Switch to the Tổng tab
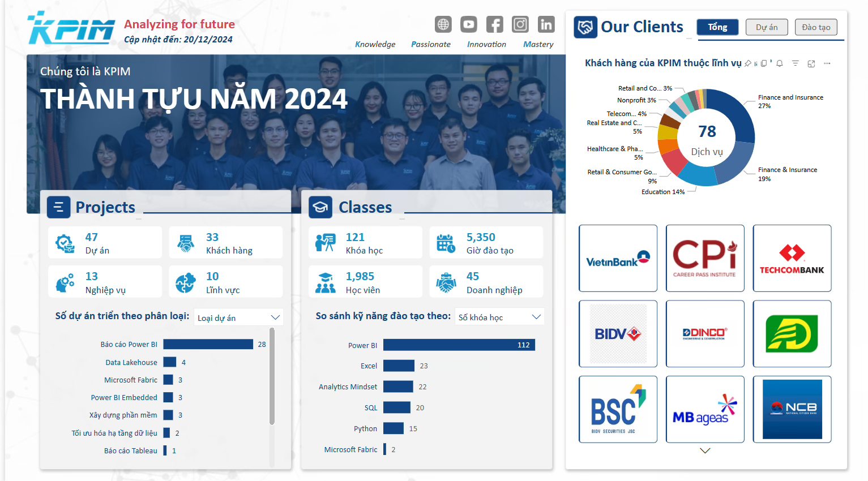Screen dimensions: 868x481 [717, 27]
